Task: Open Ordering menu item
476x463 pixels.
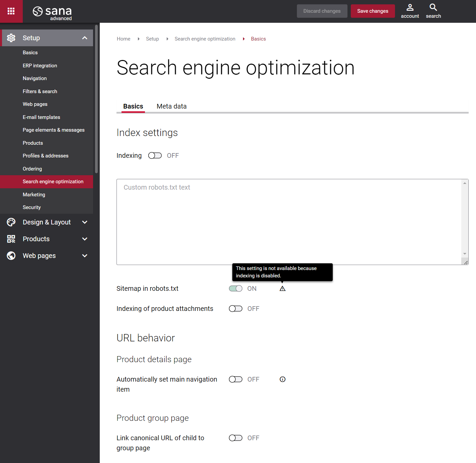Action: [32, 169]
